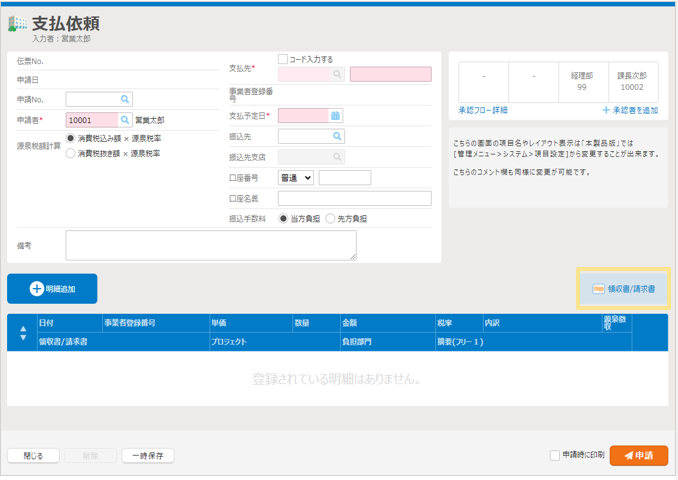The height and width of the screenshot is (480, 678).
Task: Select 先方負担 for 振込手数料
Action: [330, 218]
